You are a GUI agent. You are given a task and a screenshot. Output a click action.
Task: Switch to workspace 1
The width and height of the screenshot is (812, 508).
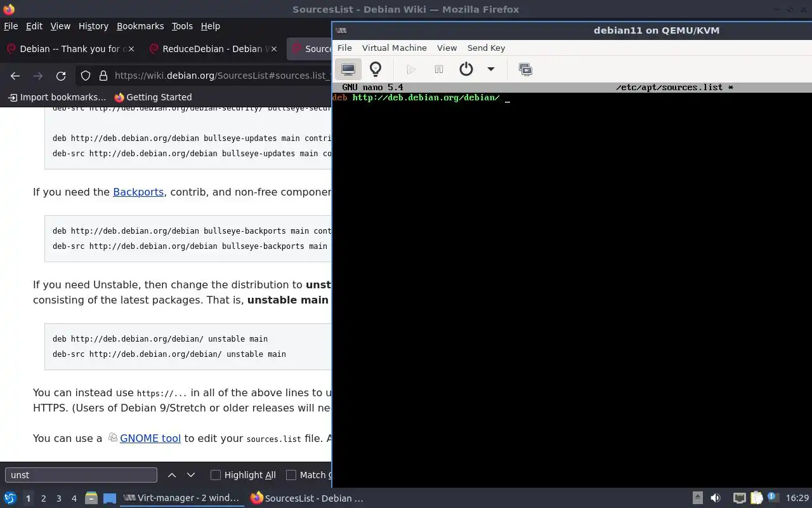(x=28, y=498)
